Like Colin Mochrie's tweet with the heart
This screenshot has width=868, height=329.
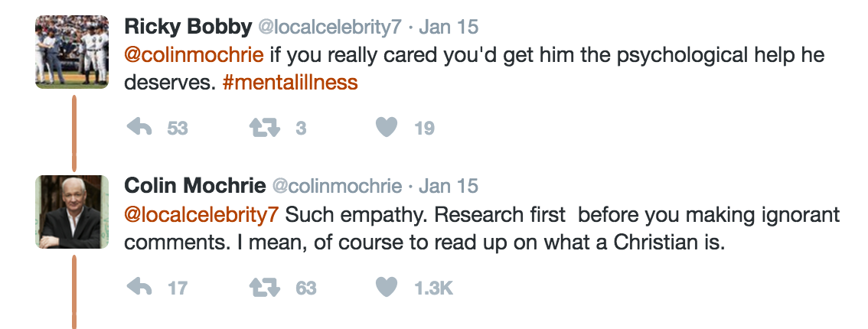click(388, 288)
